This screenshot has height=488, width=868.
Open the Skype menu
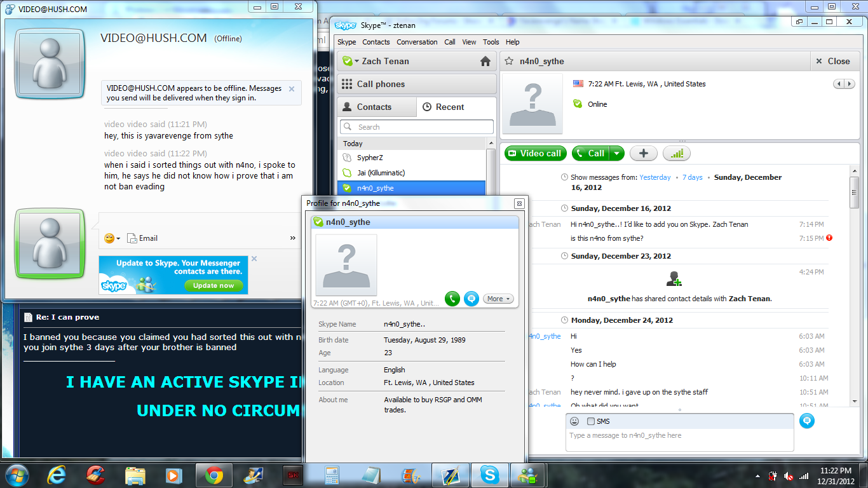[x=347, y=42]
